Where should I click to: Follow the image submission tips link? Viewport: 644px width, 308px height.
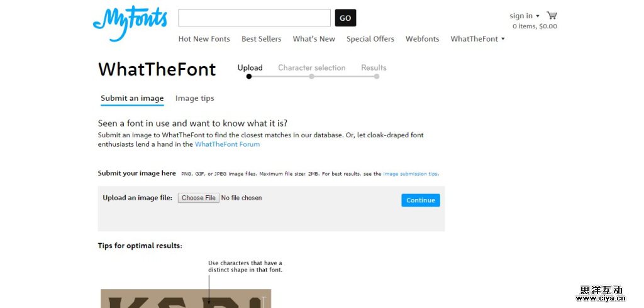pyautogui.click(x=410, y=174)
